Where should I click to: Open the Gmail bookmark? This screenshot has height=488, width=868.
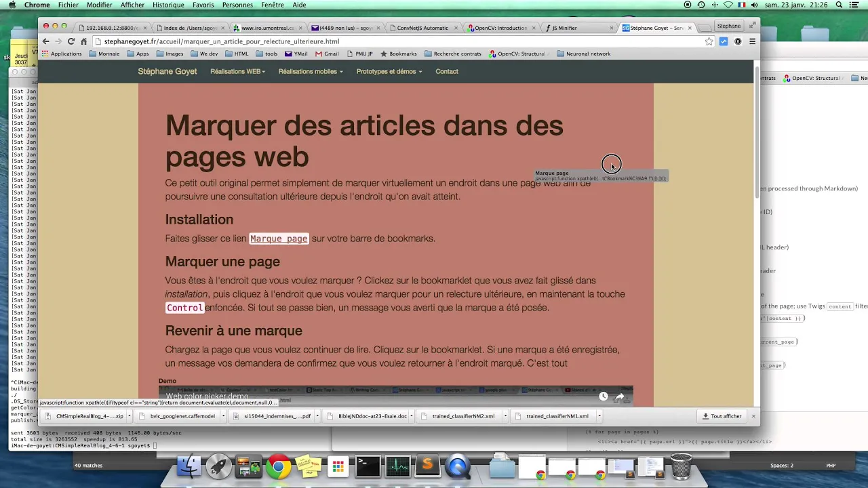coord(327,54)
